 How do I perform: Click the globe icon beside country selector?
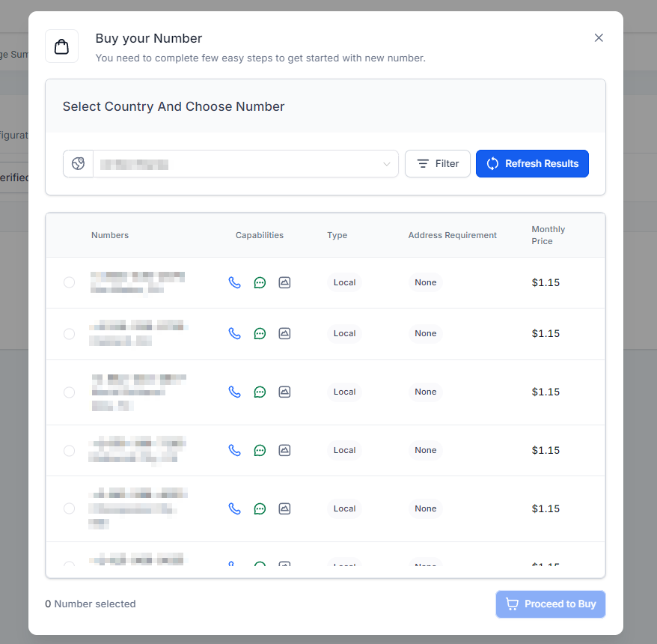[x=78, y=163]
